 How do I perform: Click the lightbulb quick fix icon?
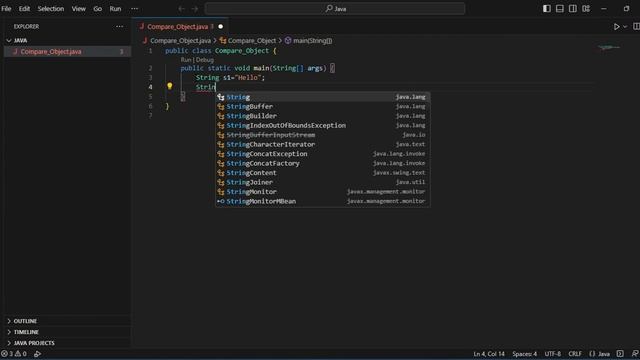(x=169, y=86)
